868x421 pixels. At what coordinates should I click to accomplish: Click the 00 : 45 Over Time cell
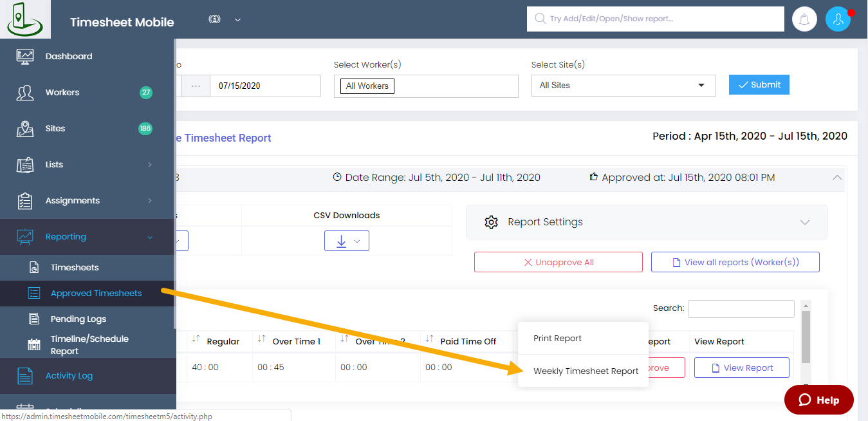(x=271, y=368)
